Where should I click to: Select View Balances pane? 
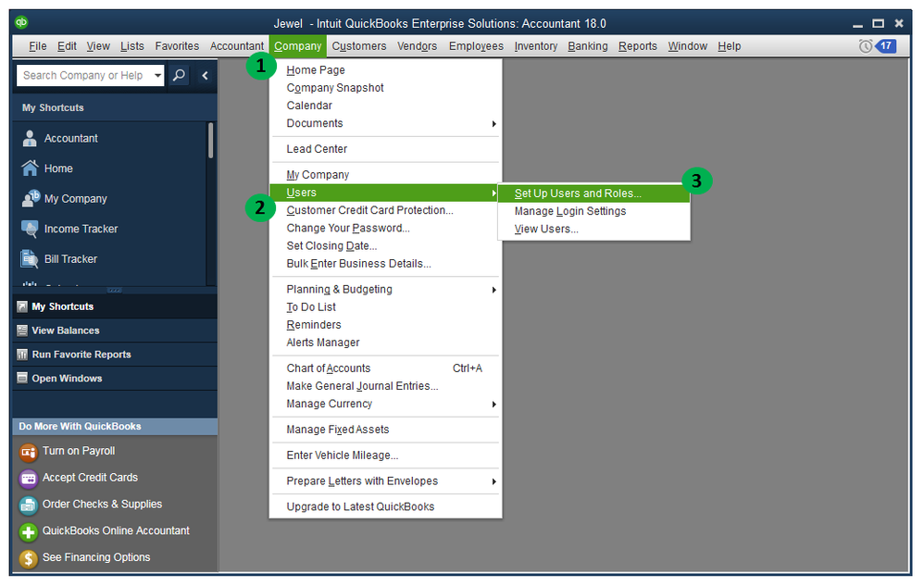pyautogui.click(x=115, y=330)
